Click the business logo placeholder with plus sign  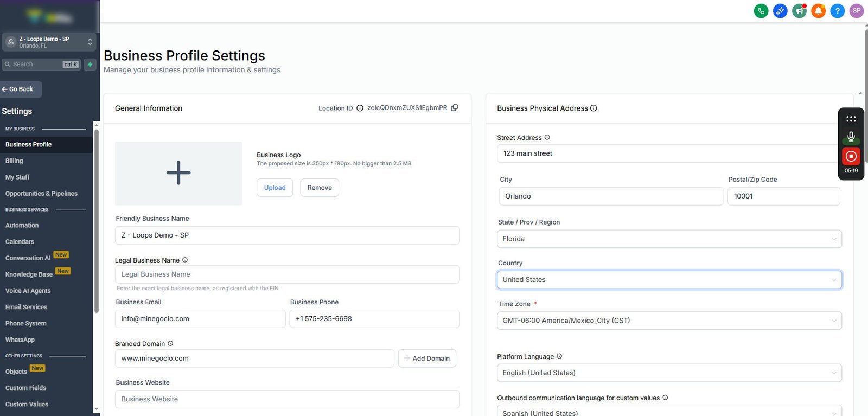(178, 174)
